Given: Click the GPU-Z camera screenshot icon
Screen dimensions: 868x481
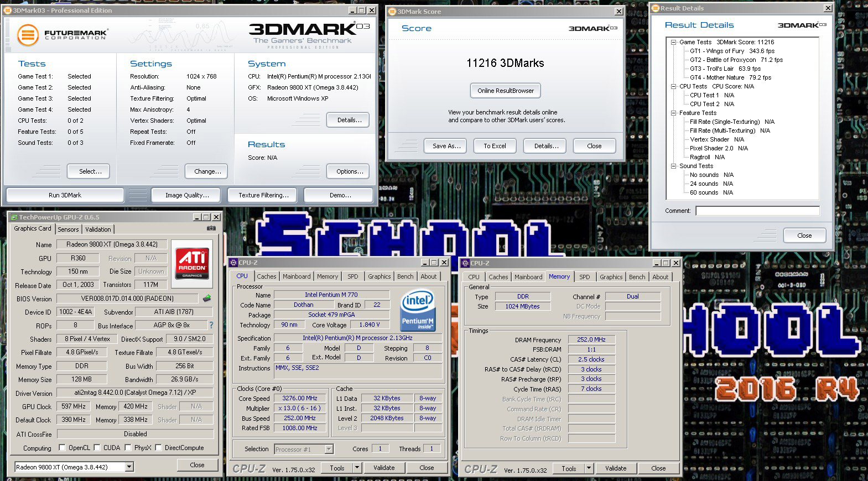Looking at the screenshot, I should point(211,228).
